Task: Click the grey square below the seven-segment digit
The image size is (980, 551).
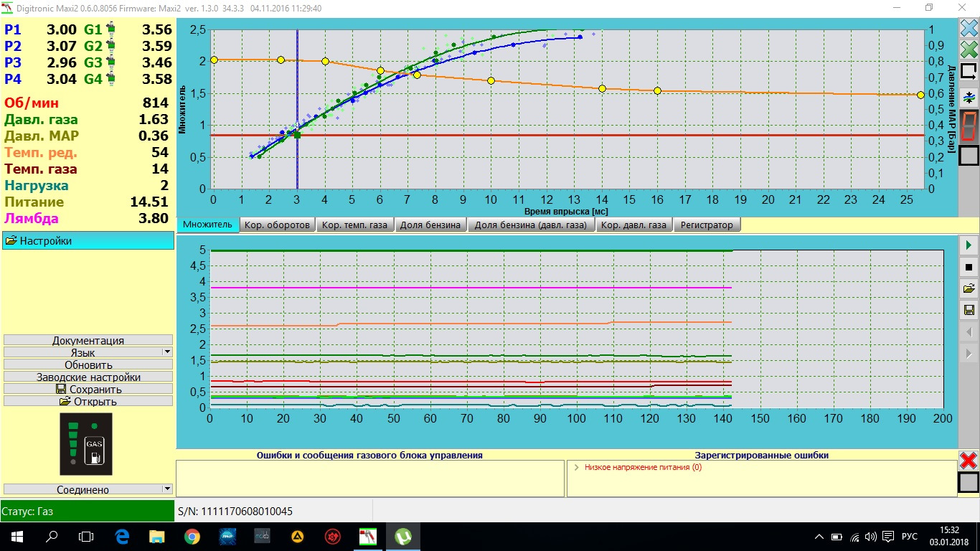Action: [x=969, y=155]
